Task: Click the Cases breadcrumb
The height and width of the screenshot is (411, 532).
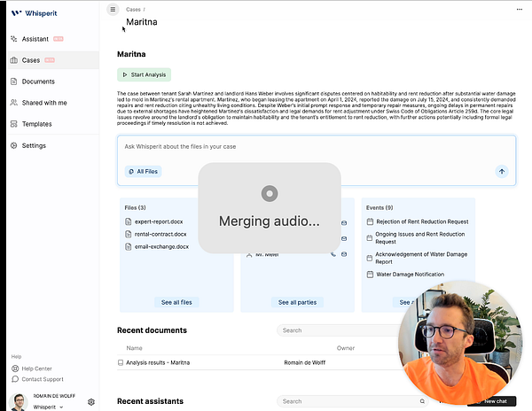Action: pyautogui.click(x=133, y=10)
